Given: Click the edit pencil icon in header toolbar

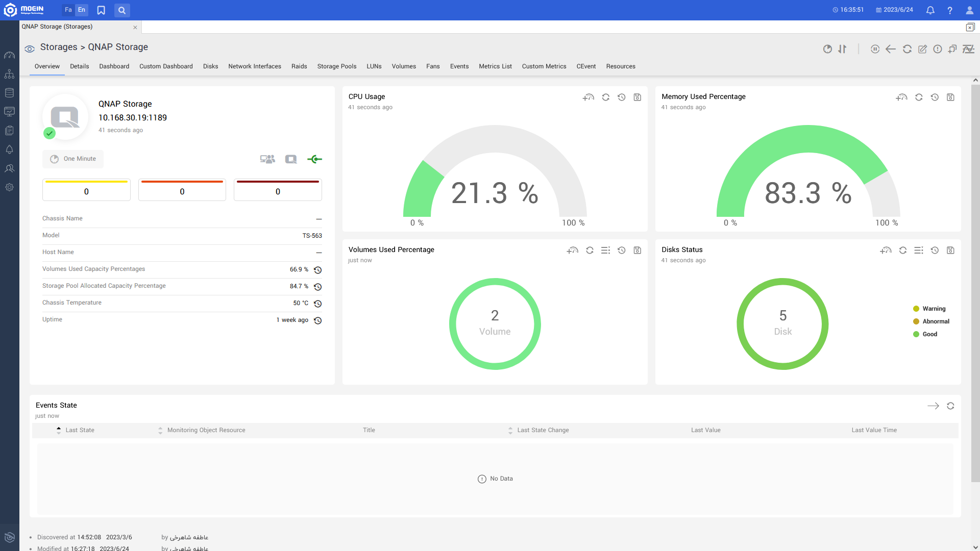Looking at the screenshot, I should pos(922,49).
